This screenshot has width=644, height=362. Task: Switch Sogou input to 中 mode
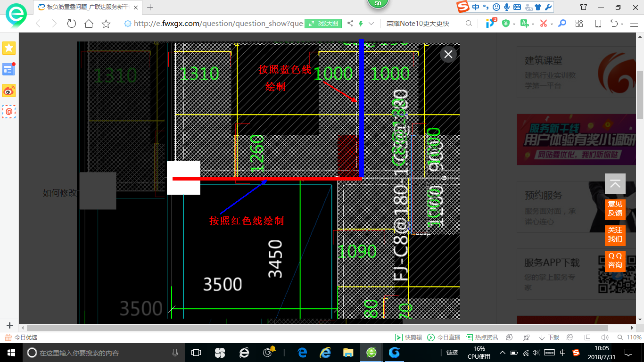476,7
